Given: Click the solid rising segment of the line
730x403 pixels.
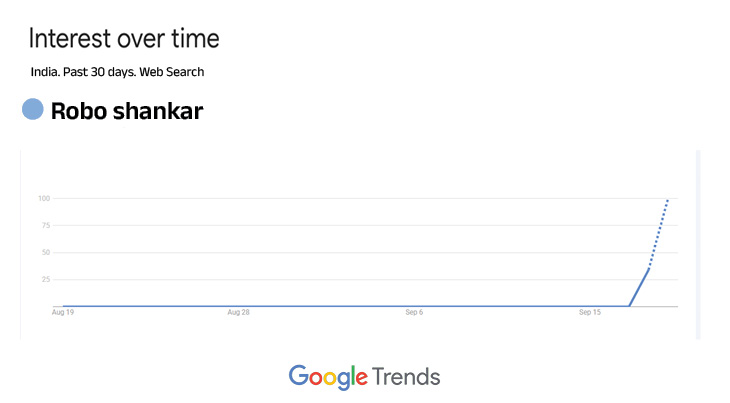Looking at the screenshot, I should click(x=639, y=287).
